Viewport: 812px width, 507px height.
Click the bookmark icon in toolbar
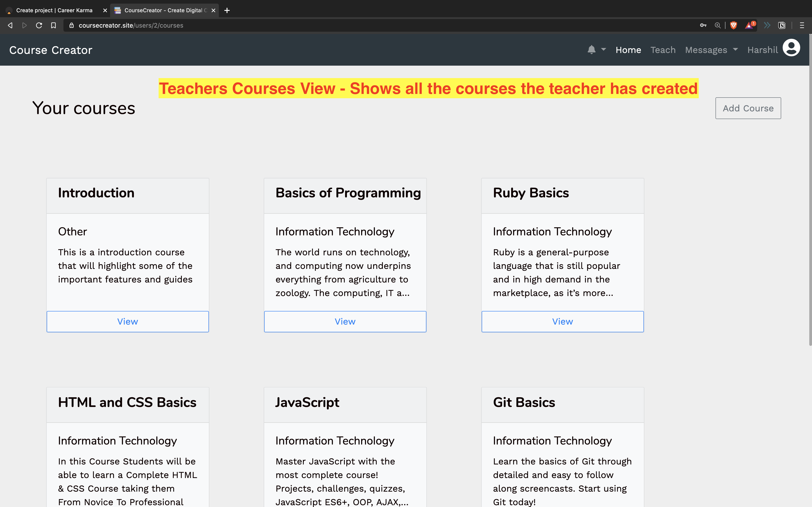coord(53,26)
